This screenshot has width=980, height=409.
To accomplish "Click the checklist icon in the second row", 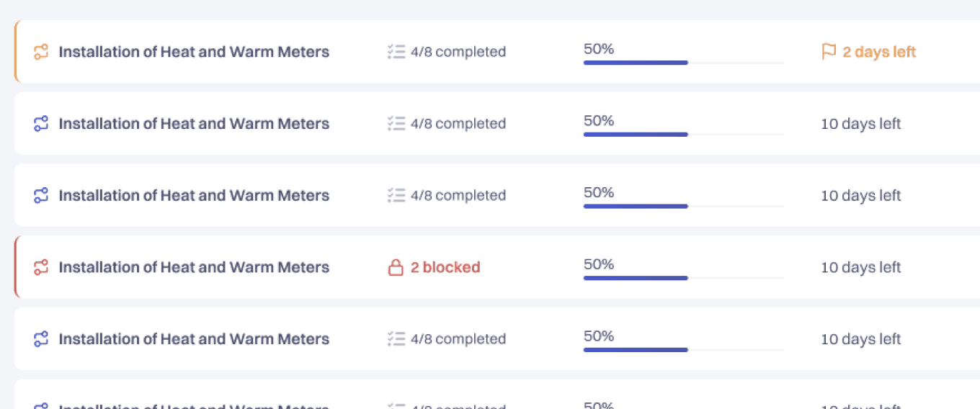I will click(396, 124).
